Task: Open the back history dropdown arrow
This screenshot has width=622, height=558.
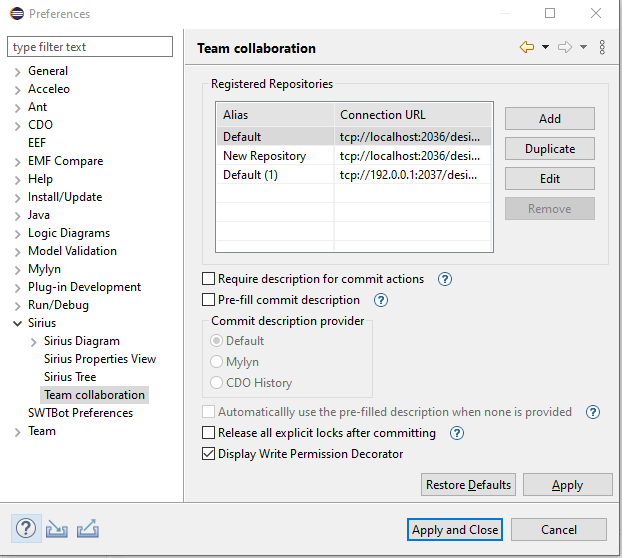Action: pyautogui.click(x=545, y=47)
